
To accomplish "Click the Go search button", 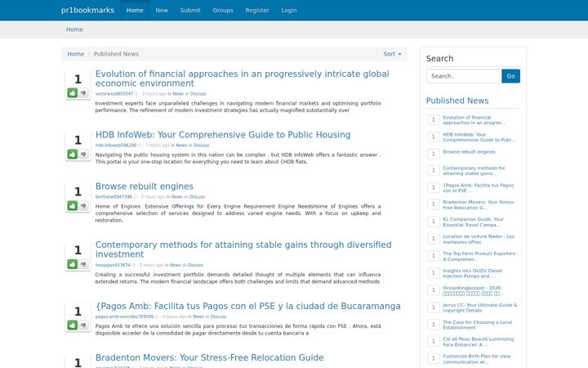I will pos(510,76).
